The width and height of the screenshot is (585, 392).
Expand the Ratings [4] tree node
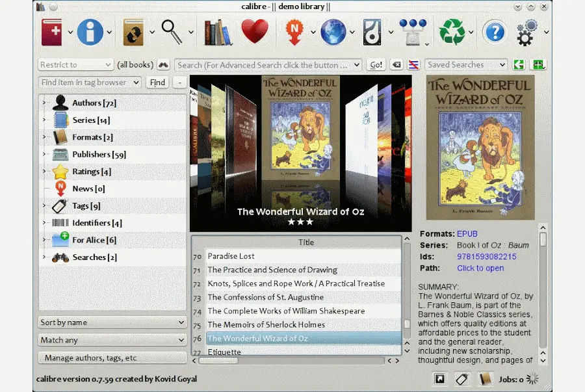44,171
